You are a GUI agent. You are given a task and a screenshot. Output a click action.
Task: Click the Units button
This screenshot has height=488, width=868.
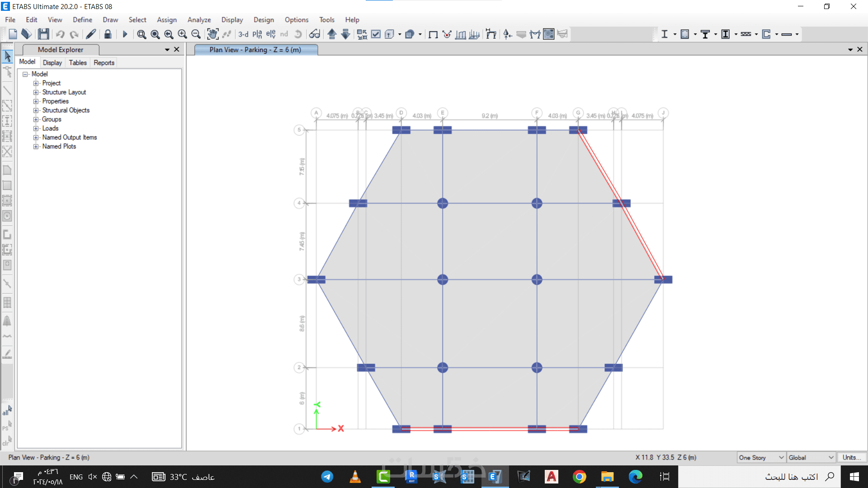click(x=851, y=457)
